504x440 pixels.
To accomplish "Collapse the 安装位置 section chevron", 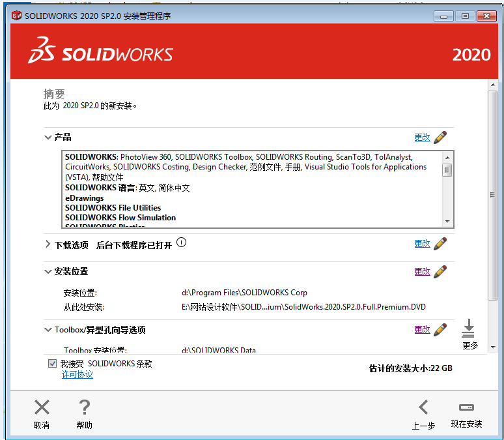I will pos(48,272).
